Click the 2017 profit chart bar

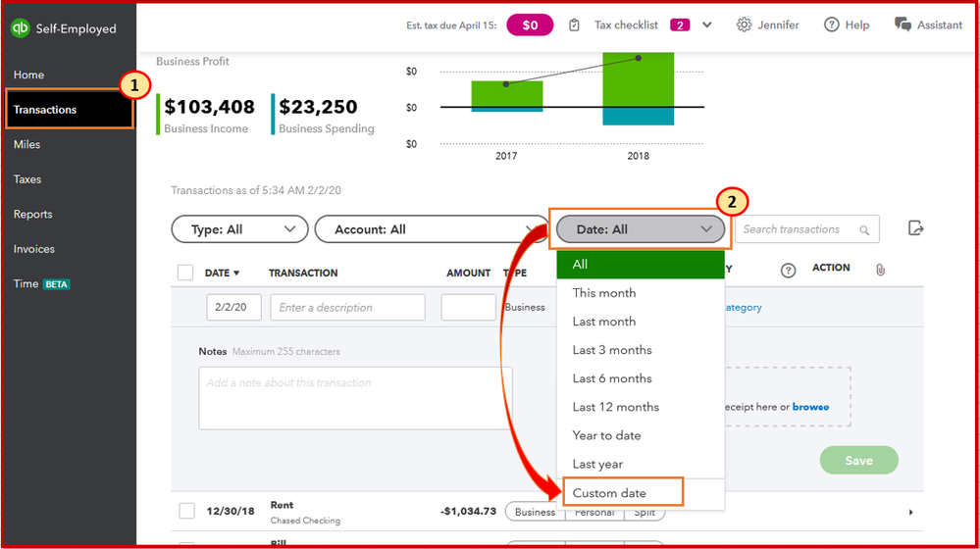click(x=507, y=96)
